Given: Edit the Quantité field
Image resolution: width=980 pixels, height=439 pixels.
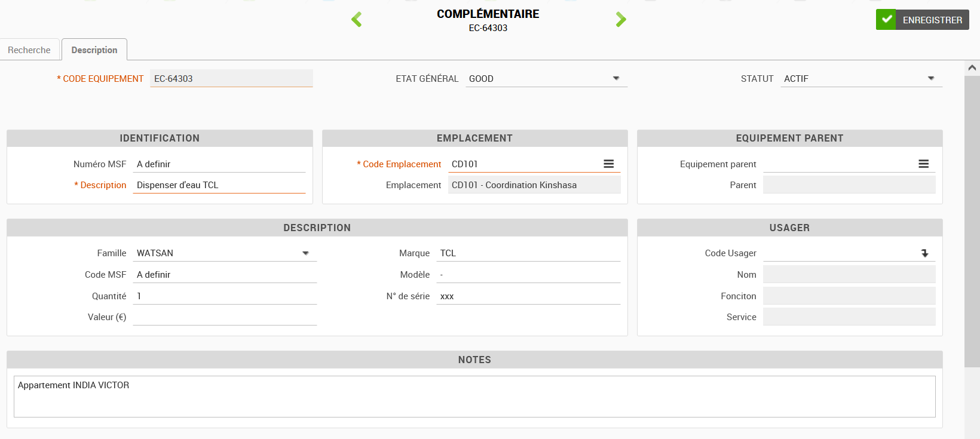Looking at the screenshot, I should tap(225, 296).
